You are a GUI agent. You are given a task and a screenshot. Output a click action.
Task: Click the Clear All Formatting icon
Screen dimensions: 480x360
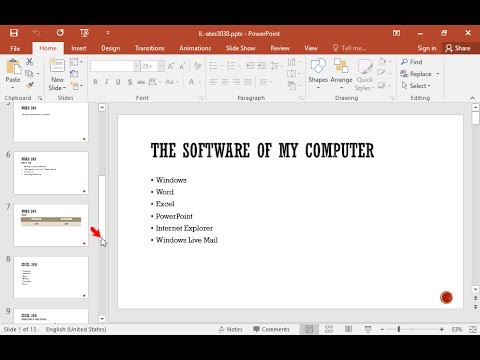(x=198, y=66)
